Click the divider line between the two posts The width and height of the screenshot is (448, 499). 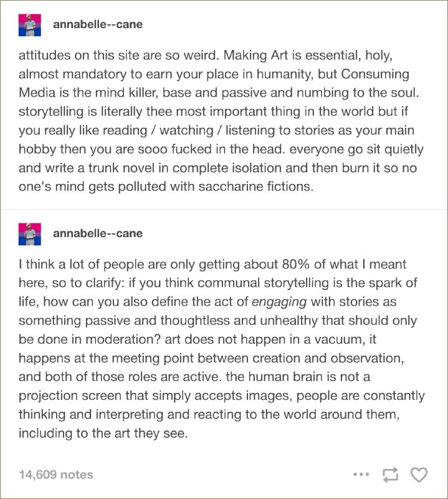coord(224,209)
